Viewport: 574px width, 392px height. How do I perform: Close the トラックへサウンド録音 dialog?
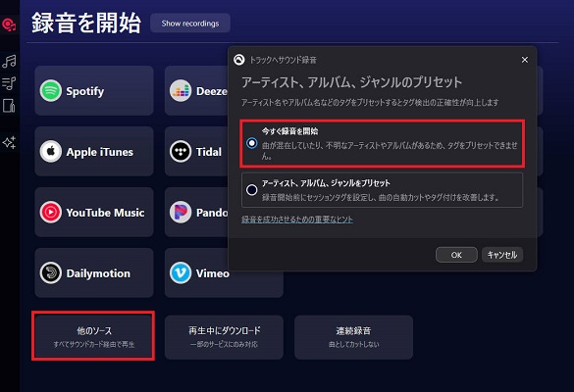point(525,60)
